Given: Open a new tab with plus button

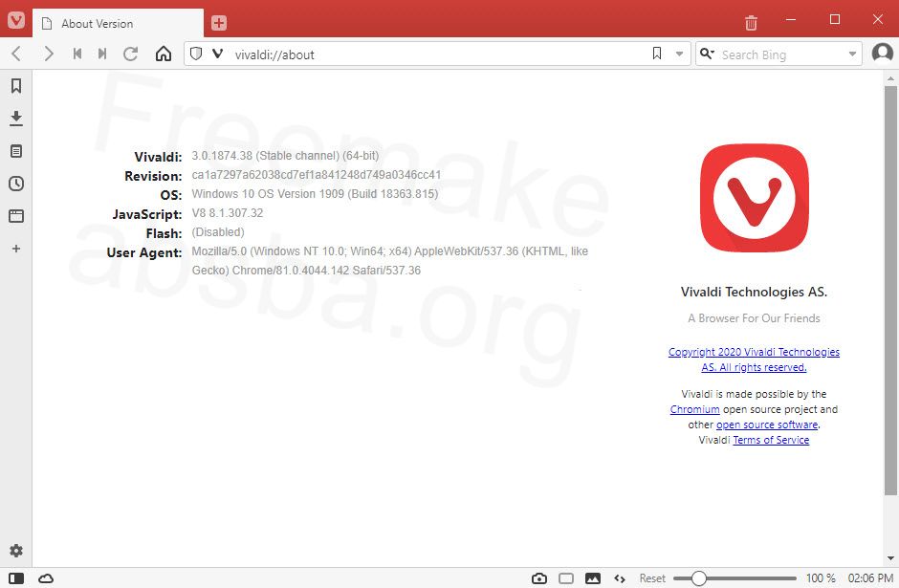Looking at the screenshot, I should pos(219,23).
